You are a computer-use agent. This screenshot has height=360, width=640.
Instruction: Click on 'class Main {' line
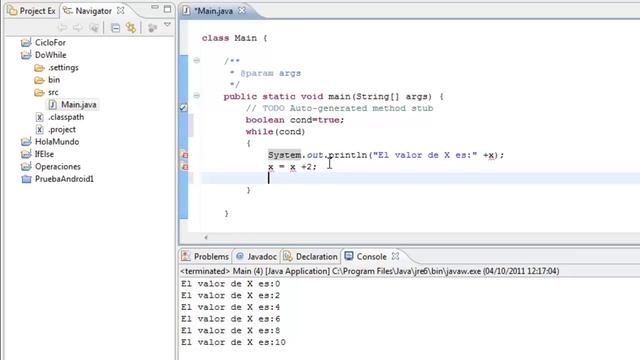click(x=234, y=38)
